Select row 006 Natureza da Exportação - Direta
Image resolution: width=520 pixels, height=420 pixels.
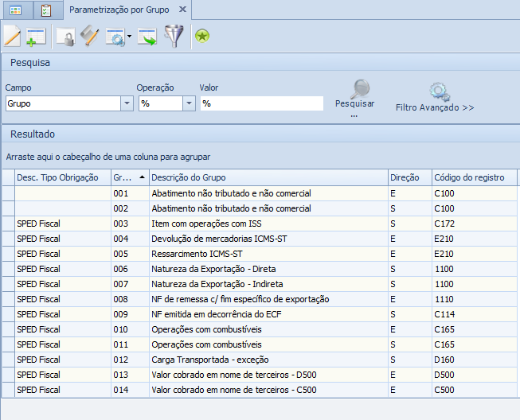click(x=268, y=269)
